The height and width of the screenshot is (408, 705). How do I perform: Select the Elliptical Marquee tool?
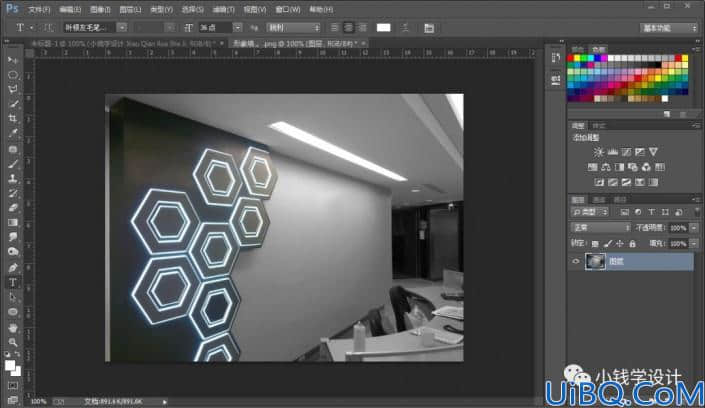[13, 75]
